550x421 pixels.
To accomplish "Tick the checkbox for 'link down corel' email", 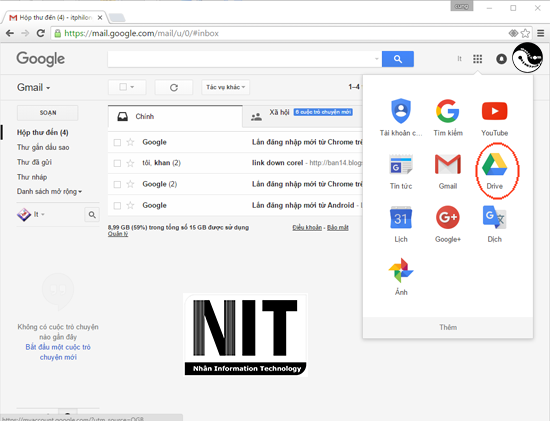I will (x=117, y=163).
